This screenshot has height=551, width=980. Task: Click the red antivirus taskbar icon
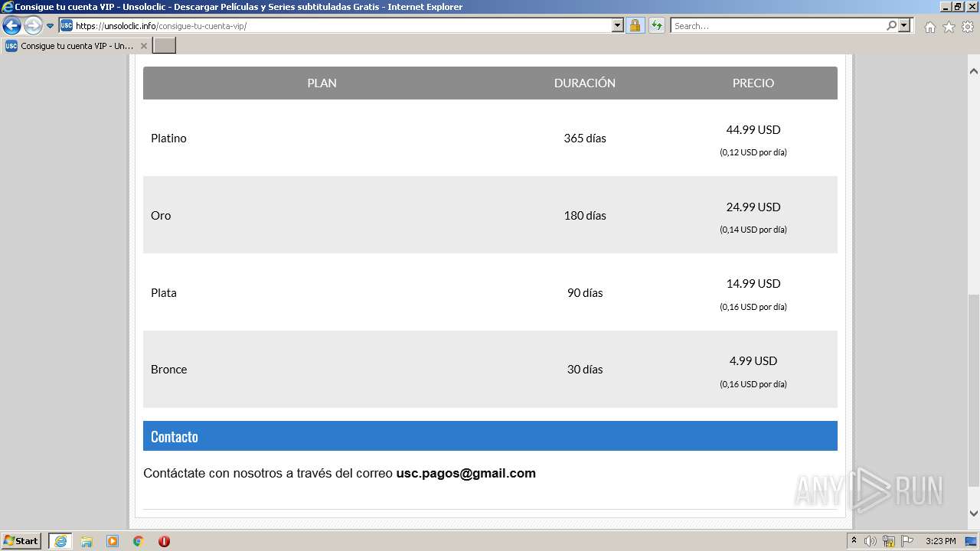tap(164, 541)
